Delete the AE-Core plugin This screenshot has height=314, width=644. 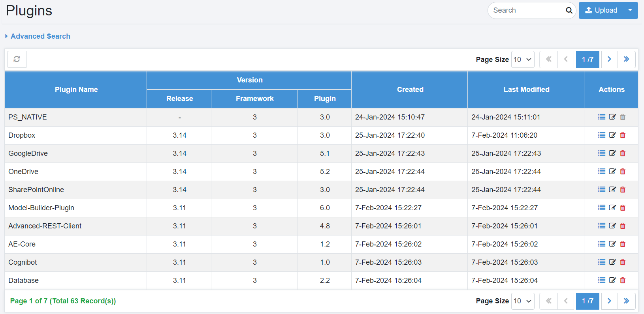[x=623, y=244]
